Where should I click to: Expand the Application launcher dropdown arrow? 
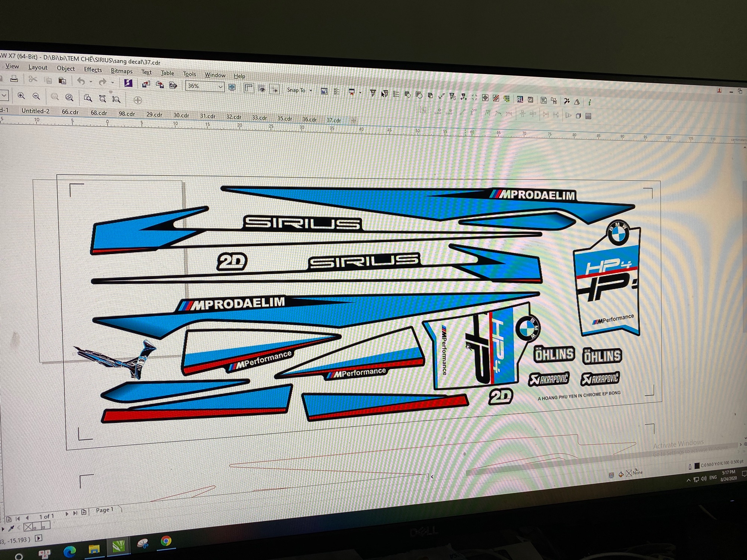[x=360, y=93]
